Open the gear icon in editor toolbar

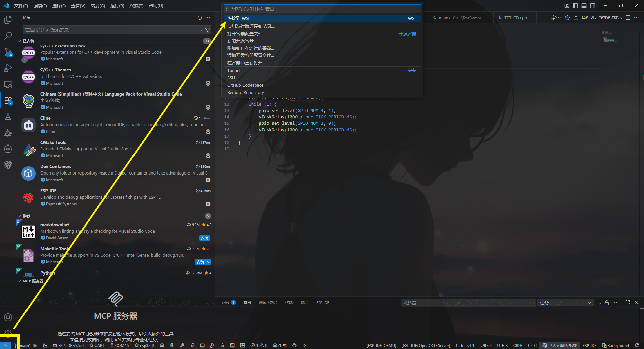(x=567, y=18)
